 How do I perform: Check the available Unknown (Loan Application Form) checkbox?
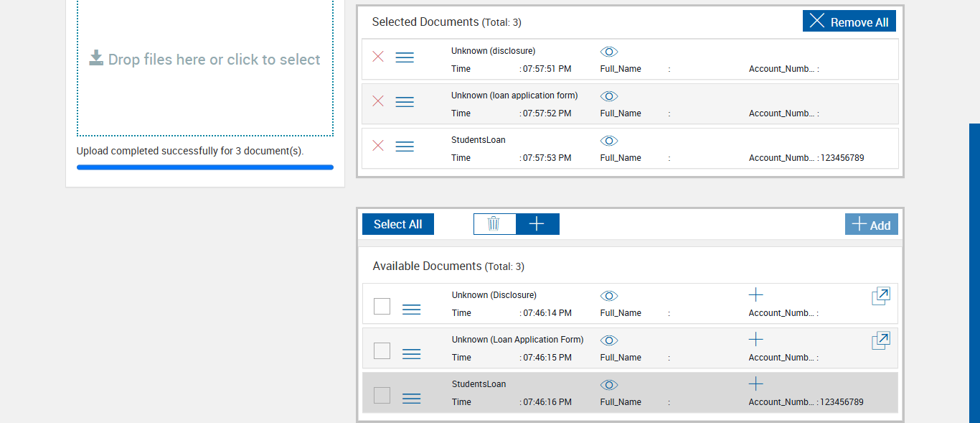pos(382,351)
